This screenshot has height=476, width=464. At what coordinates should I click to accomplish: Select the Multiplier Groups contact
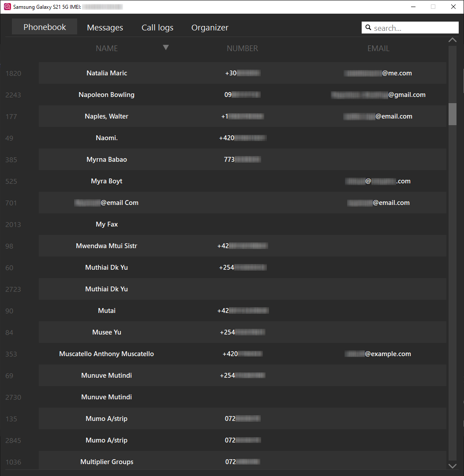tap(107, 462)
